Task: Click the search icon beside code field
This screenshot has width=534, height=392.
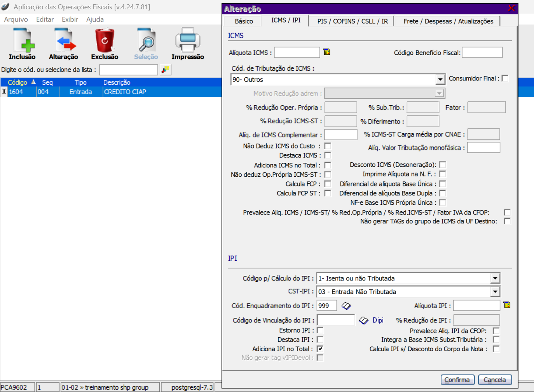Action: 166,70
